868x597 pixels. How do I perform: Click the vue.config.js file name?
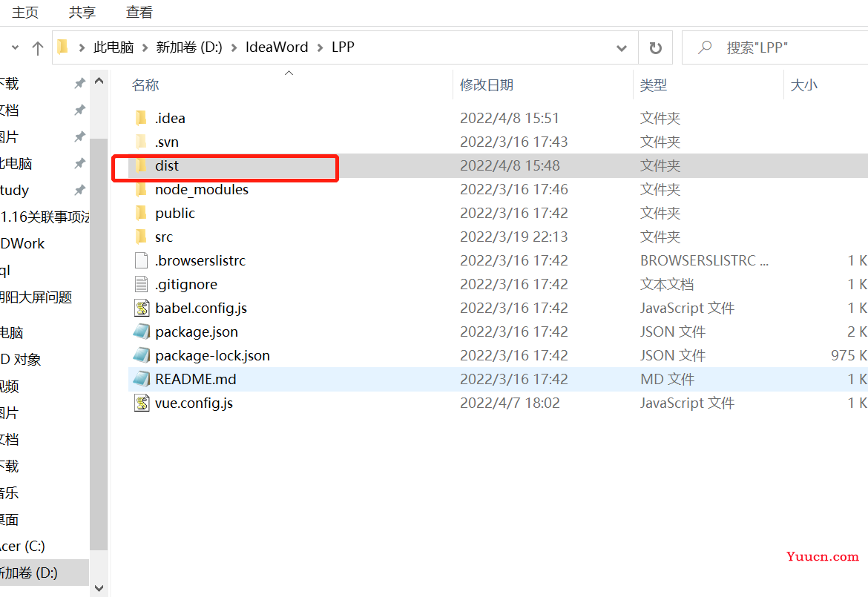194,403
